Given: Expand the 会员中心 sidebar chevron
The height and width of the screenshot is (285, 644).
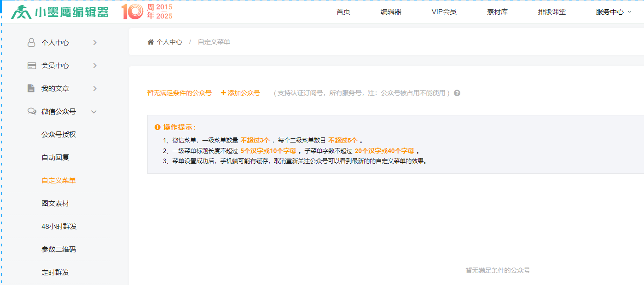Looking at the screenshot, I should point(95,66).
